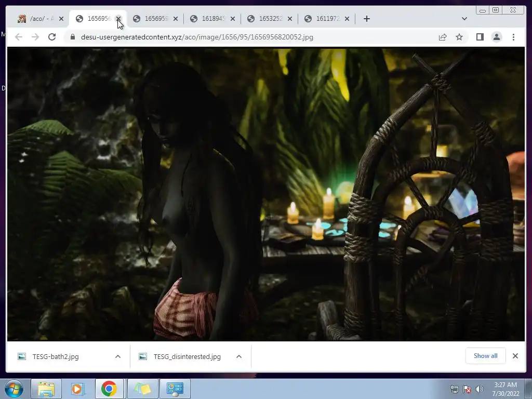Open the control panel taskbar icon
Screen dimensions: 532x399
(x=175, y=389)
